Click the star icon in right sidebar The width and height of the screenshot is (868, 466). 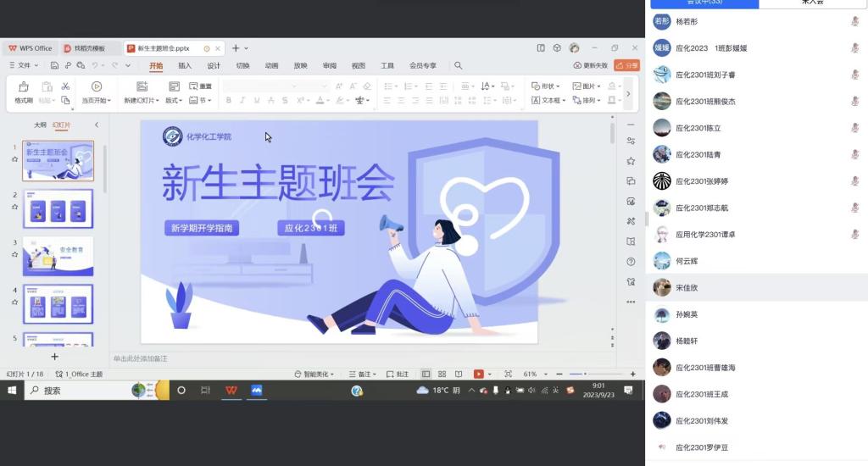click(x=631, y=161)
